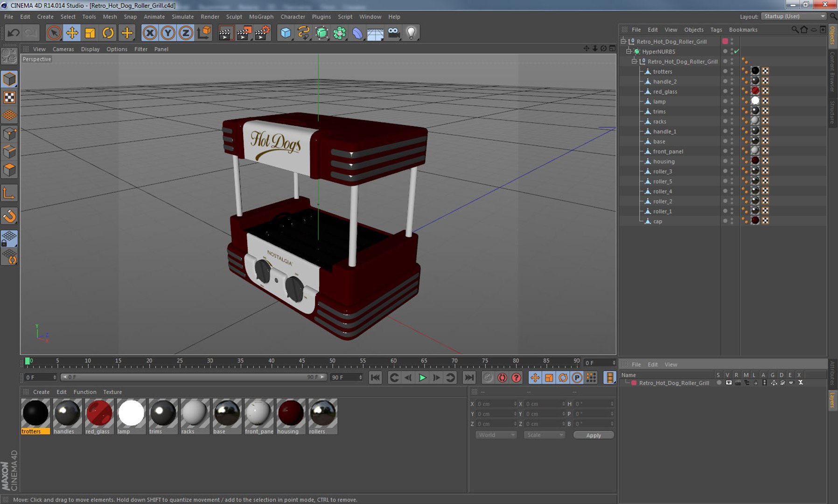Collapse the nested Retro_Hot_Dog_Roller_Grill group
838x504 pixels.
click(635, 61)
